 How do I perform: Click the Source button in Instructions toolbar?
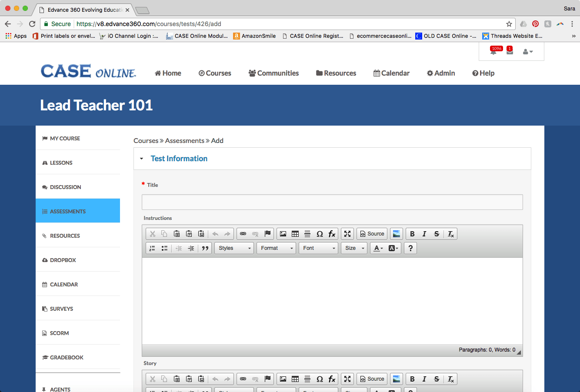[x=372, y=234]
